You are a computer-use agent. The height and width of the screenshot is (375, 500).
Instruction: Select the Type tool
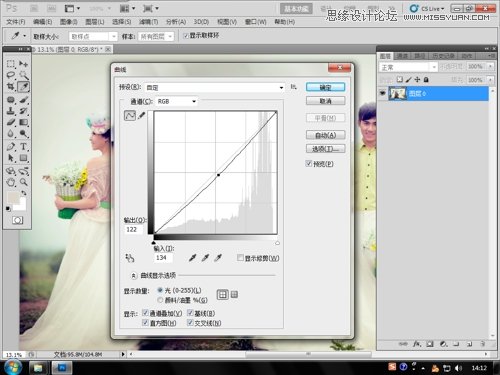coord(23,147)
